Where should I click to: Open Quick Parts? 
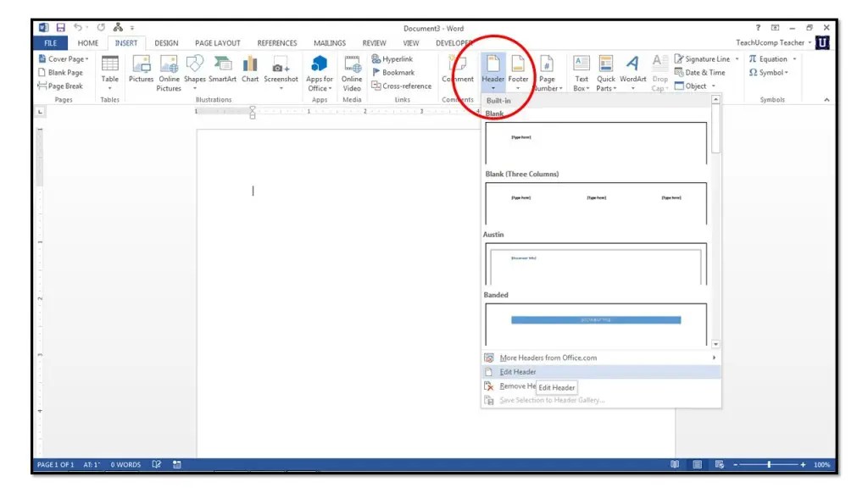point(606,74)
